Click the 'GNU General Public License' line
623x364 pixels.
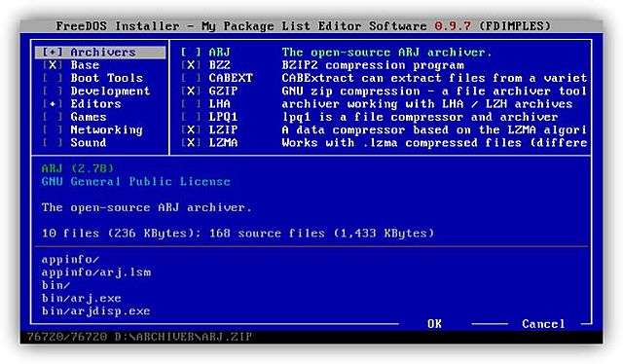click(x=136, y=182)
